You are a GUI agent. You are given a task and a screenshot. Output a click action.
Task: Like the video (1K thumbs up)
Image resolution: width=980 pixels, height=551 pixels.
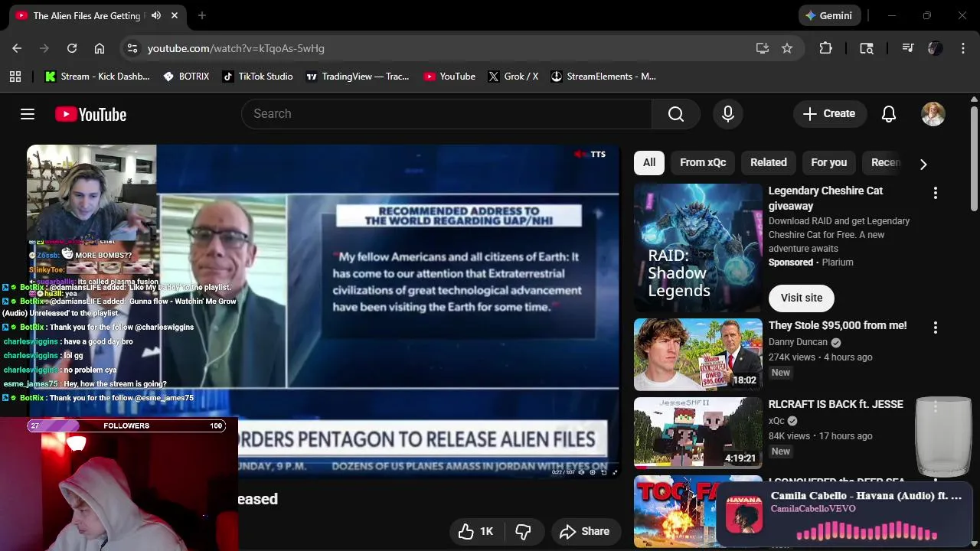(x=475, y=531)
